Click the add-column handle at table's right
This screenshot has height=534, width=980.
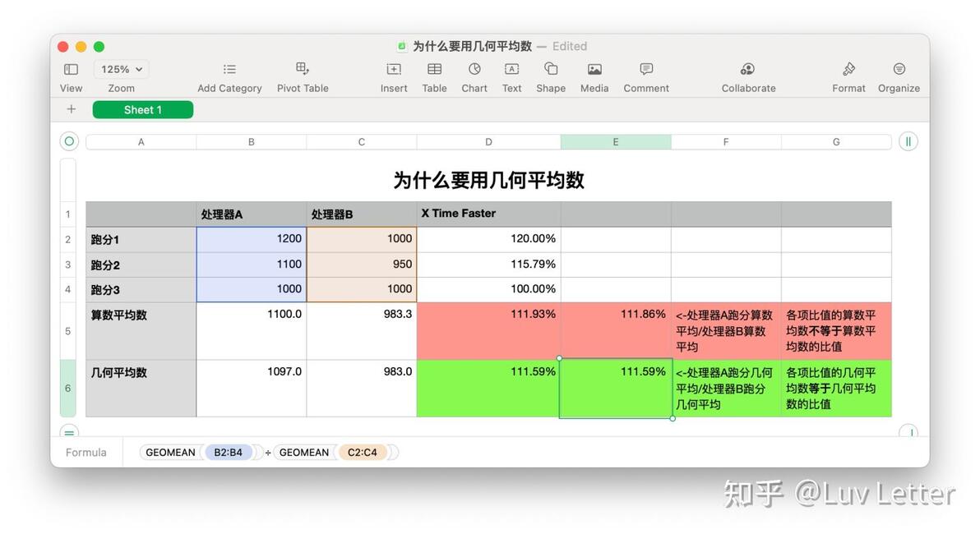click(908, 141)
